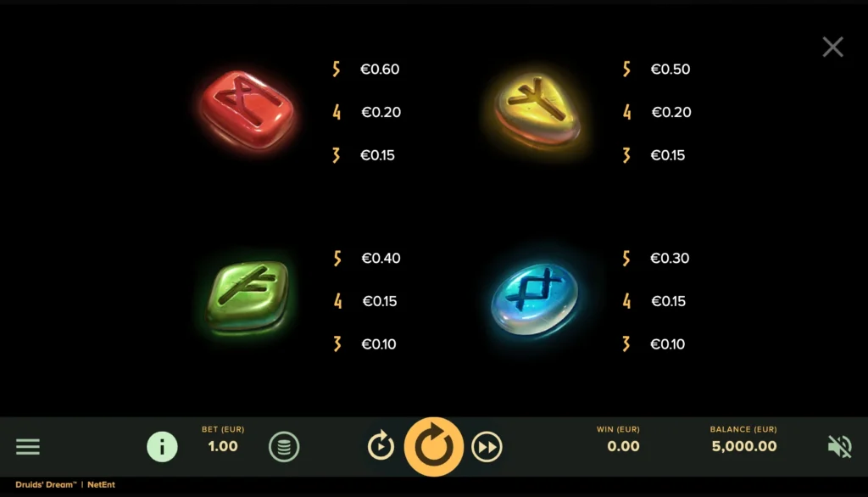Enable quick spin fast-forward button
This screenshot has height=497, width=868.
point(487,447)
